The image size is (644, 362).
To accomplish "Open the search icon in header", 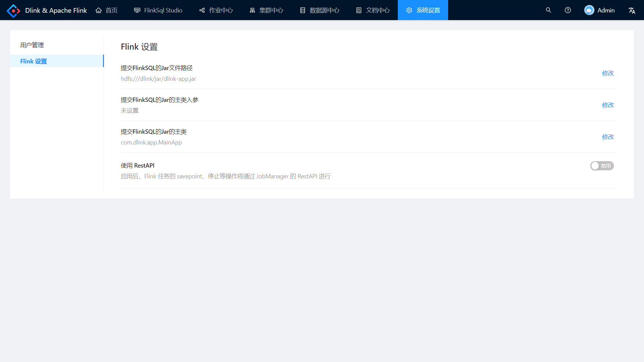I will [x=548, y=10].
